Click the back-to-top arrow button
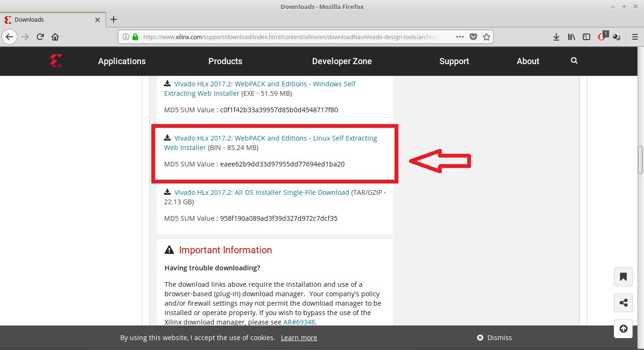The image size is (644, 350). pos(623,329)
